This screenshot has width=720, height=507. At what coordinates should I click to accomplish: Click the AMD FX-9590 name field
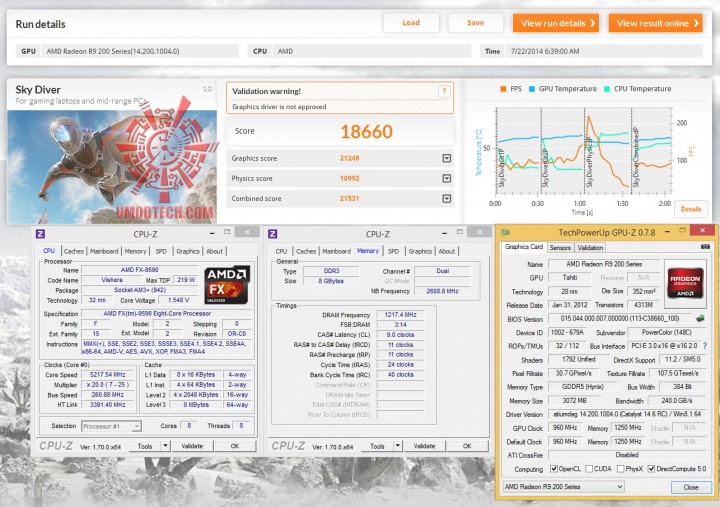pos(139,270)
